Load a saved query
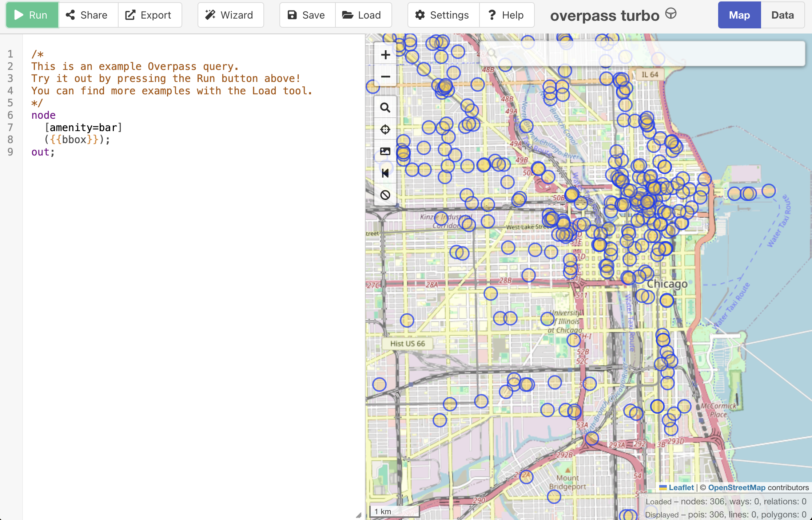Screen dimensions: 812x520 coord(363,15)
